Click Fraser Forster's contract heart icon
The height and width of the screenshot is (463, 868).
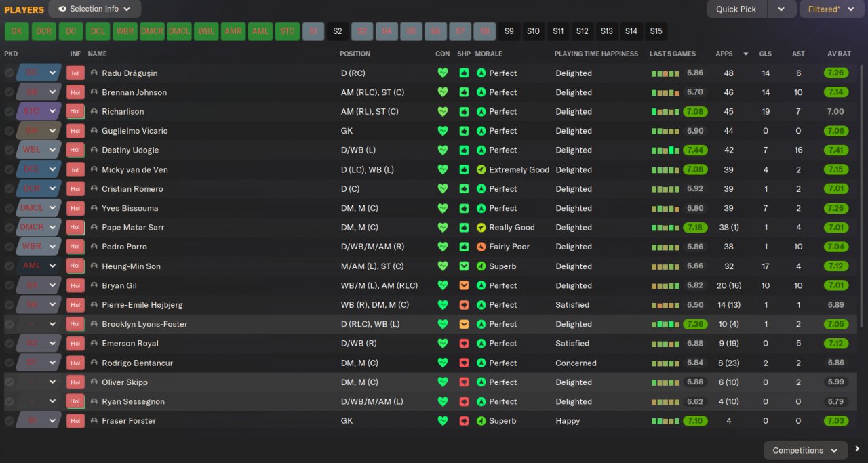[443, 421]
